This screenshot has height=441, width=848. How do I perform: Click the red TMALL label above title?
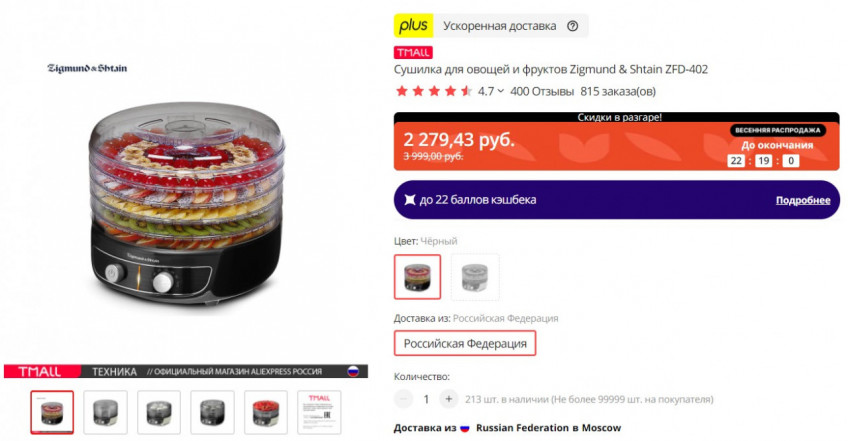(413, 52)
